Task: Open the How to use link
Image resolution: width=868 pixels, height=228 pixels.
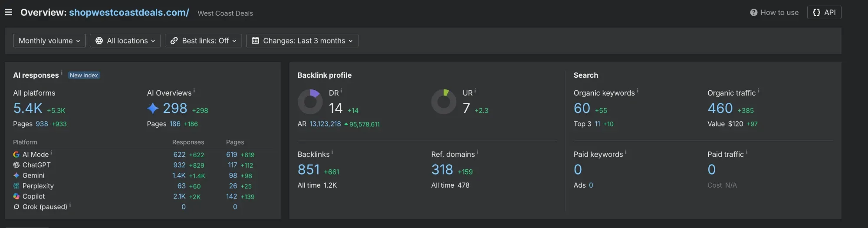Action: pos(779,13)
